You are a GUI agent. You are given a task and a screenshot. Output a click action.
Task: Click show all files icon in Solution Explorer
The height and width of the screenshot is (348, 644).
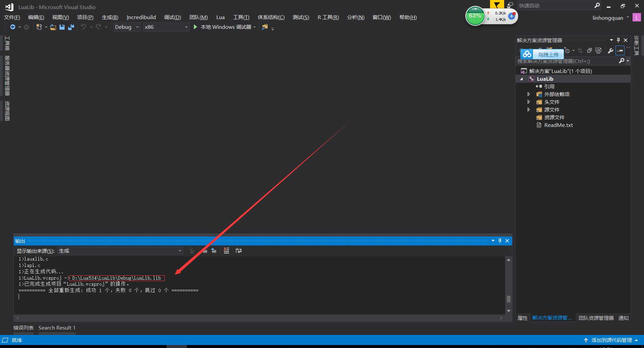598,51
